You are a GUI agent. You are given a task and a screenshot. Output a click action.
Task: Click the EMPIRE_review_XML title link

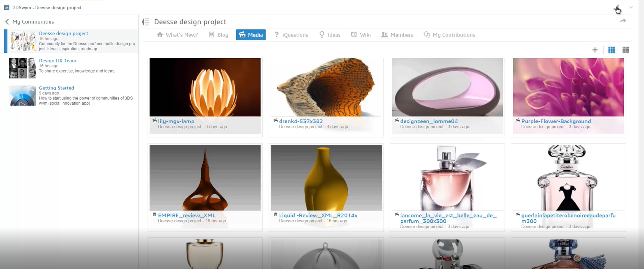tap(187, 216)
